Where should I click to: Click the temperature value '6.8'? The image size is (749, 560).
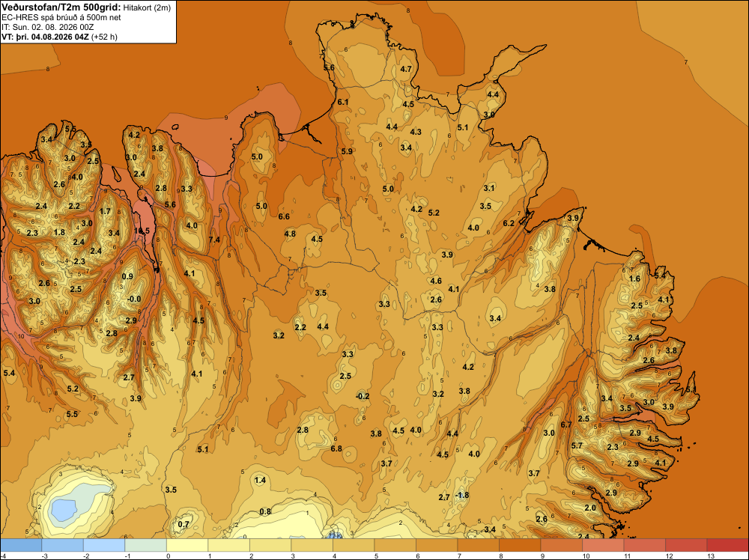click(336, 448)
